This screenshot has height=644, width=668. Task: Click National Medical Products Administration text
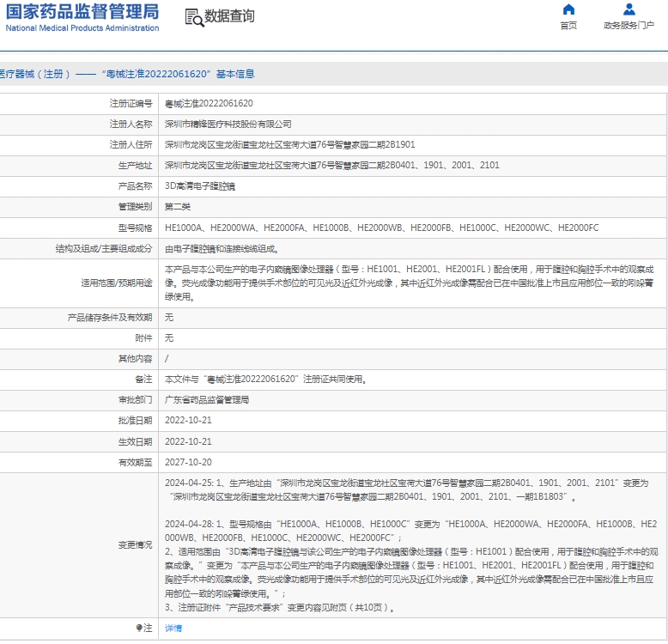click(82, 28)
